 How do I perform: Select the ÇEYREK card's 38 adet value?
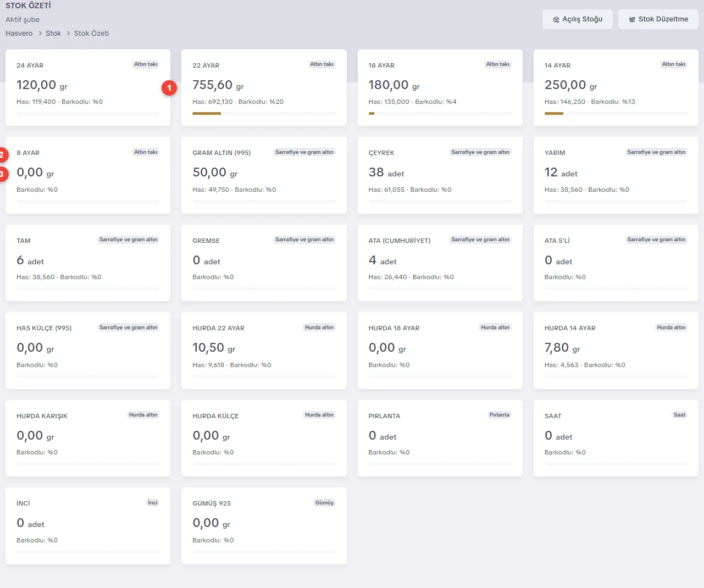tap(386, 173)
